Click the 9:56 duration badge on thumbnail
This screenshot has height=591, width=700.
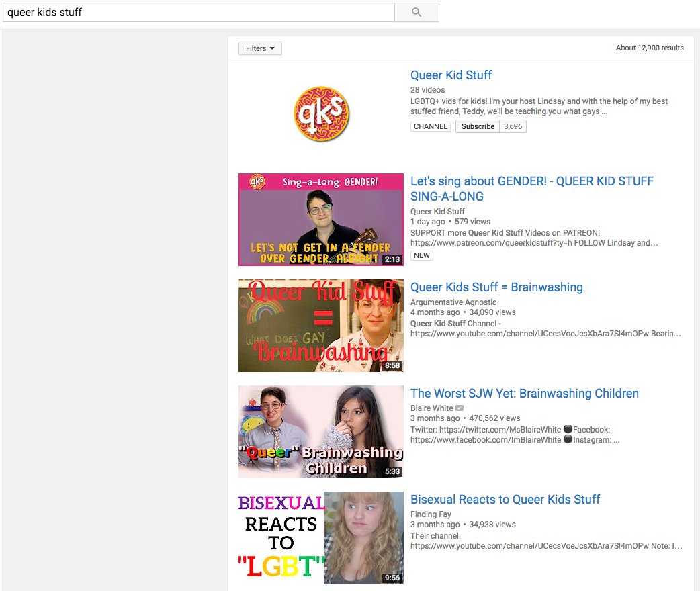[392, 578]
